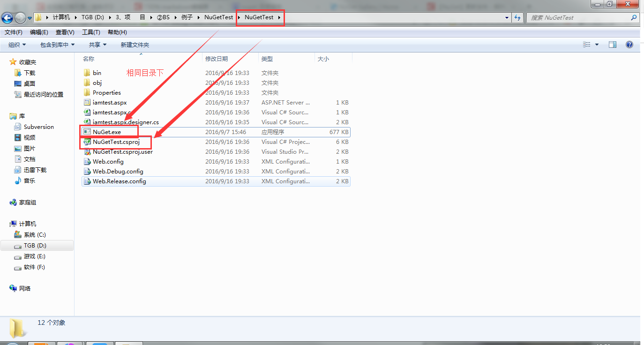644x345 pixels.
Task: Click the Back navigation arrow button
Action: click(x=7, y=18)
